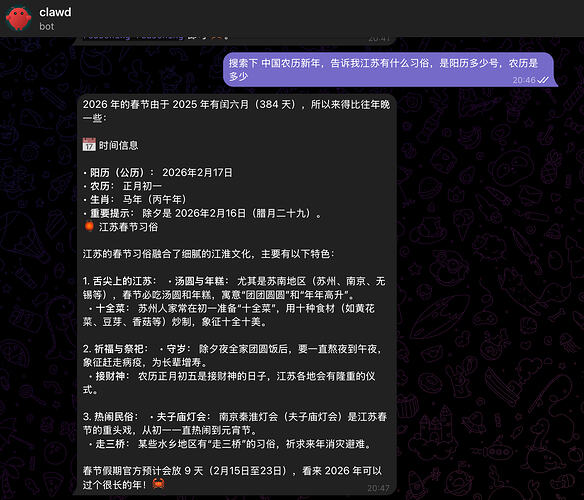Click the red lantern emoji beside 江苏春节习俗
Viewport: 584px width, 500px height.
pos(89,226)
